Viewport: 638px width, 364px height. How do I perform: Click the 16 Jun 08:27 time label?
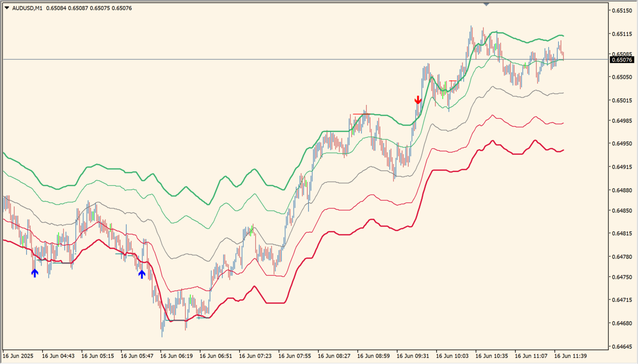click(x=335, y=355)
